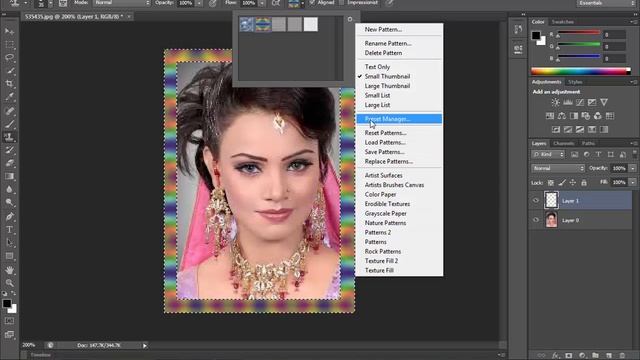Lock all with padlock icon
The image size is (640, 360).
(584, 183)
